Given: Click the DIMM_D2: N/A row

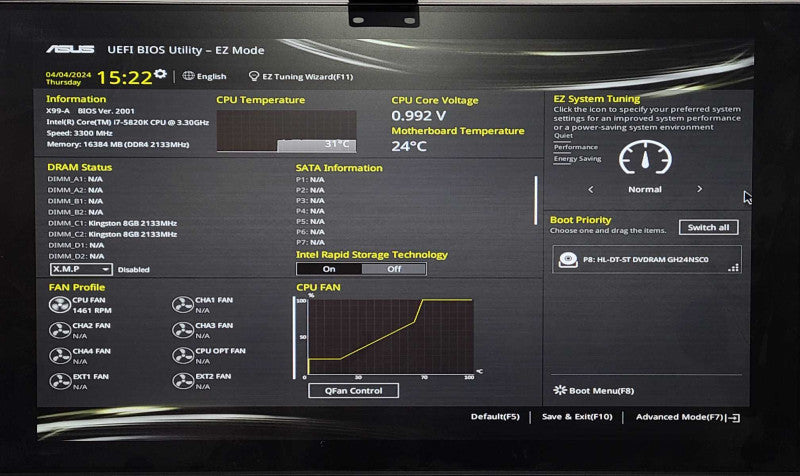Looking at the screenshot, I should point(76,256).
